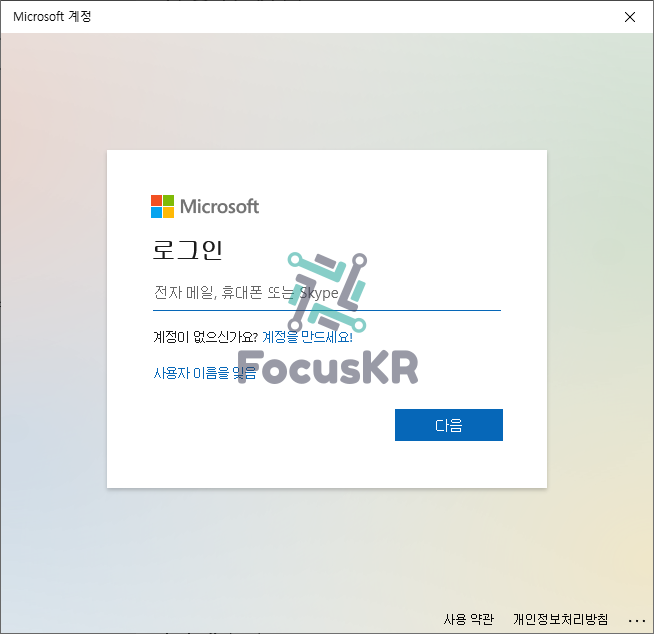The width and height of the screenshot is (654, 634).
Task: Open the more options ellipsis in footer
Action: click(x=636, y=621)
